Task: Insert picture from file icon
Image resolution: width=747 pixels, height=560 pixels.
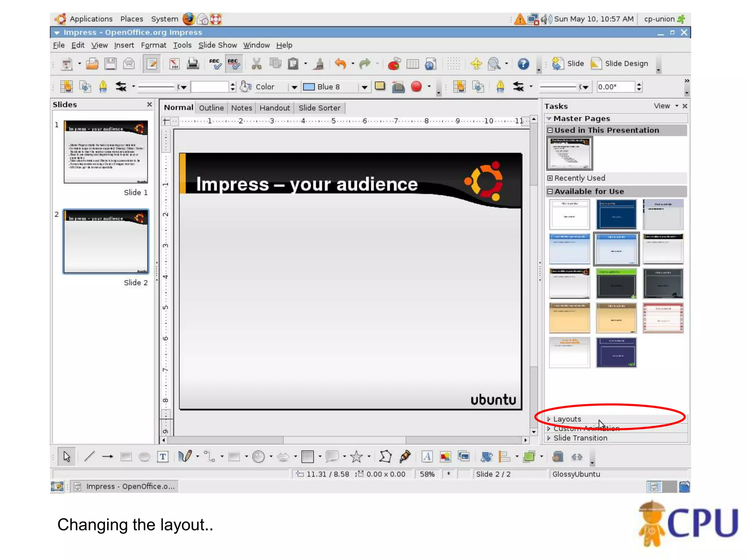Action: click(x=445, y=456)
